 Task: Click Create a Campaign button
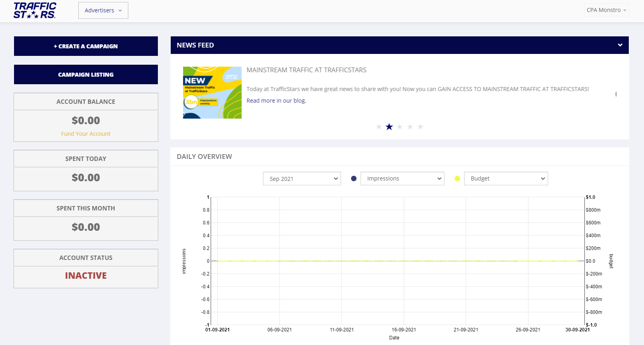click(86, 46)
